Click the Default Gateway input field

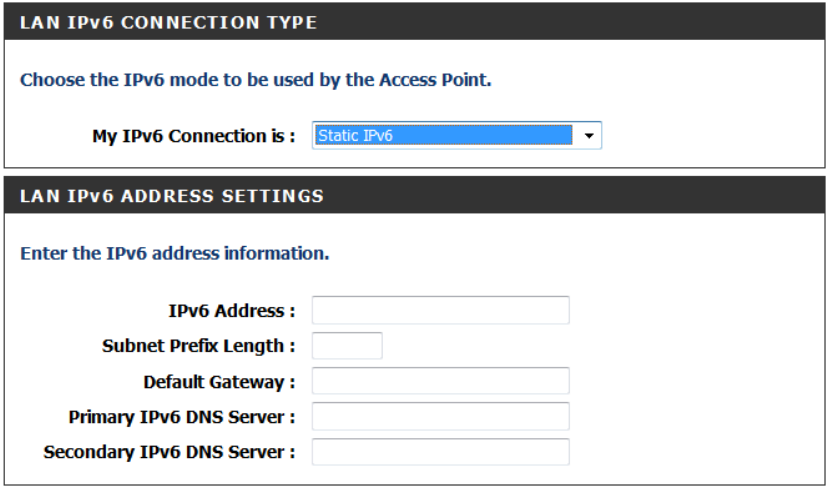point(440,381)
